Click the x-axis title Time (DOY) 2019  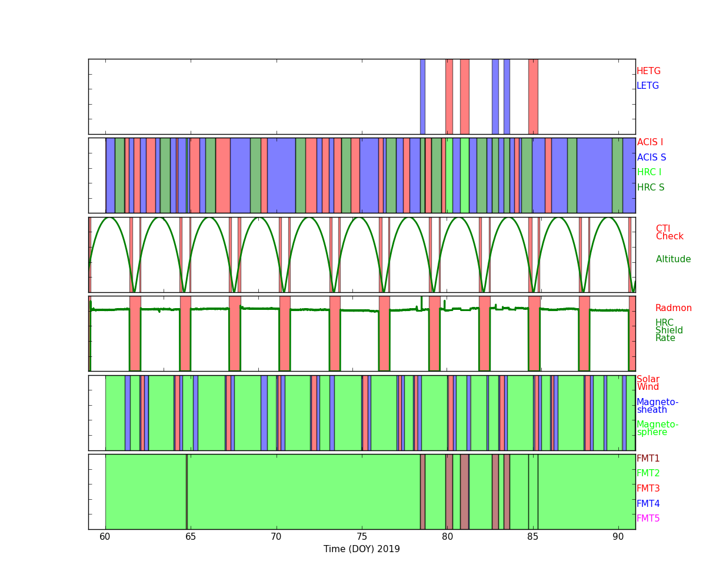361,549
